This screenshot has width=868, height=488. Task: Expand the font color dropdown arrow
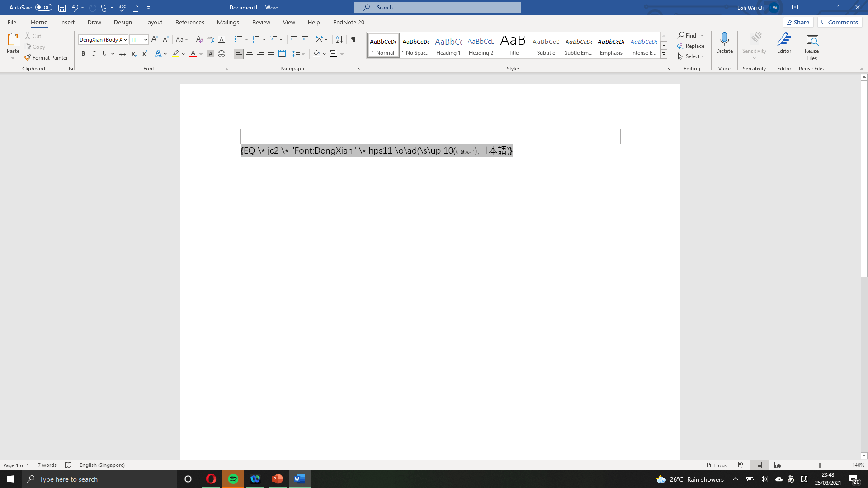point(201,54)
